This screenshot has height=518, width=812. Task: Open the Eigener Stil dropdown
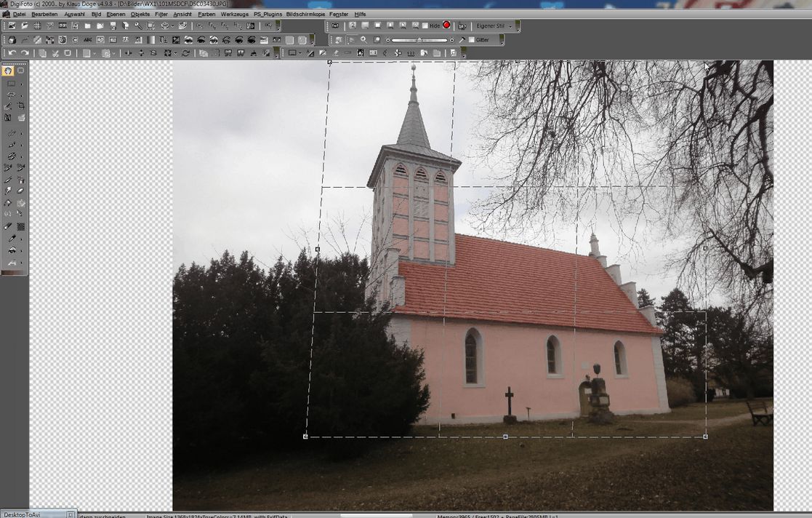510,26
